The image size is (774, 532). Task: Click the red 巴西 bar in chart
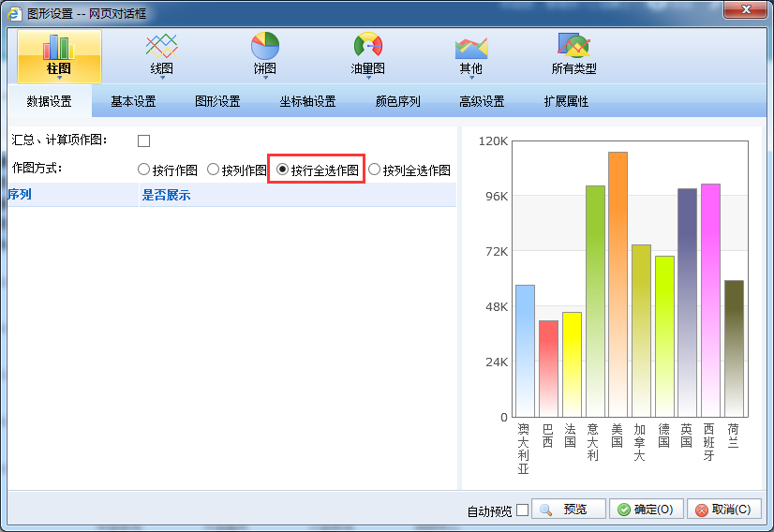pos(548,369)
